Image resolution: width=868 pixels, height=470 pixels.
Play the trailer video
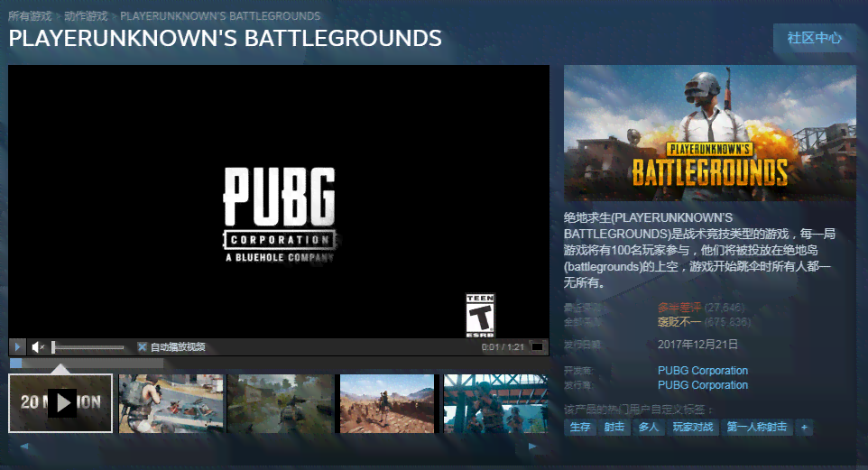(x=17, y=347)
